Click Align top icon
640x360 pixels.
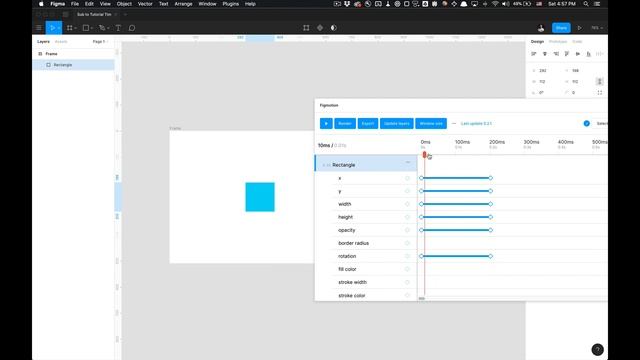(567, 54)
